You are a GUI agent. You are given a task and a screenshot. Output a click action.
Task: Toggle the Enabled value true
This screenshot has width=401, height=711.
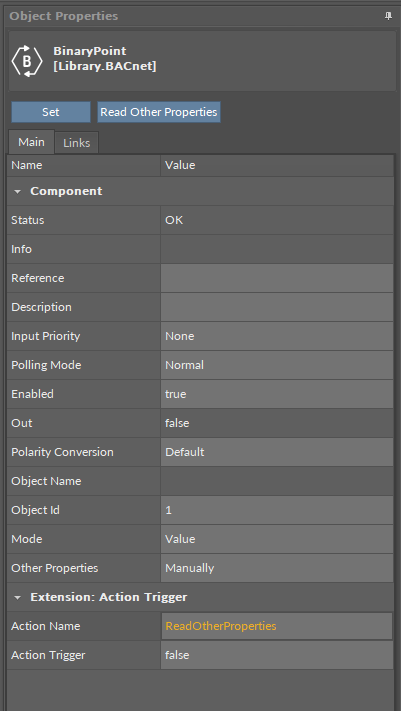tap(277, 394)
